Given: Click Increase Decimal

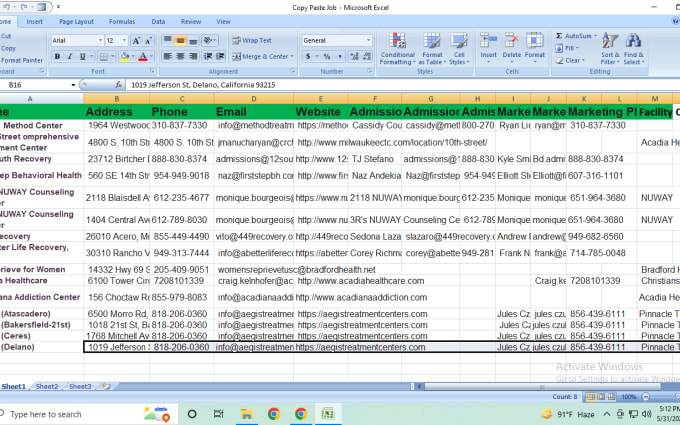Looking at the screenshot, I should point(354,56).
